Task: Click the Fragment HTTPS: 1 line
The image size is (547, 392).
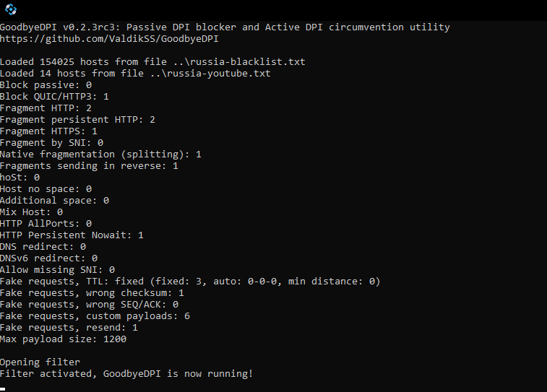Action: tap(48, 131)
